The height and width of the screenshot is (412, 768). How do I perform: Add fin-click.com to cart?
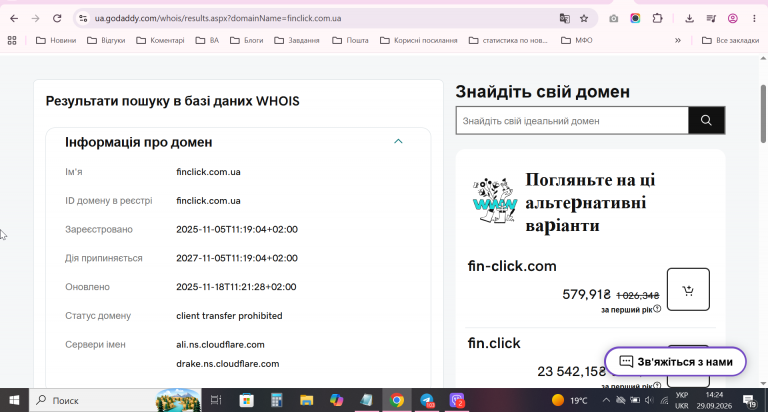coord(688,290)
